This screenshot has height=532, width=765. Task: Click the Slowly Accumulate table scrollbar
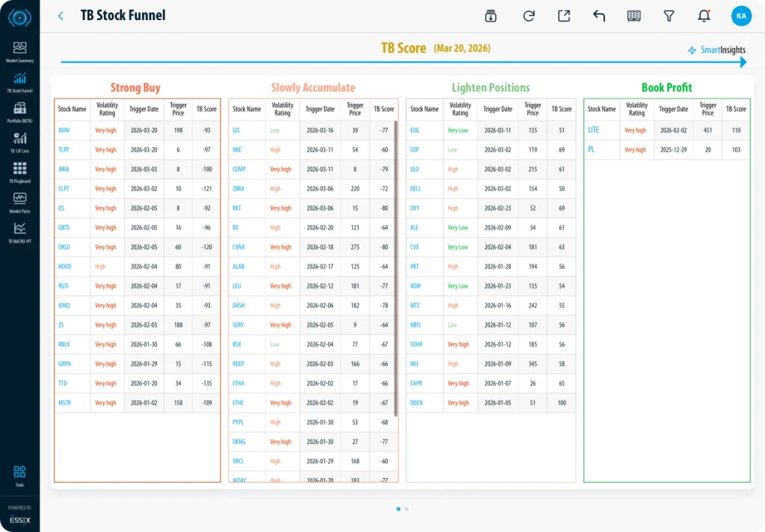(395, 262)
